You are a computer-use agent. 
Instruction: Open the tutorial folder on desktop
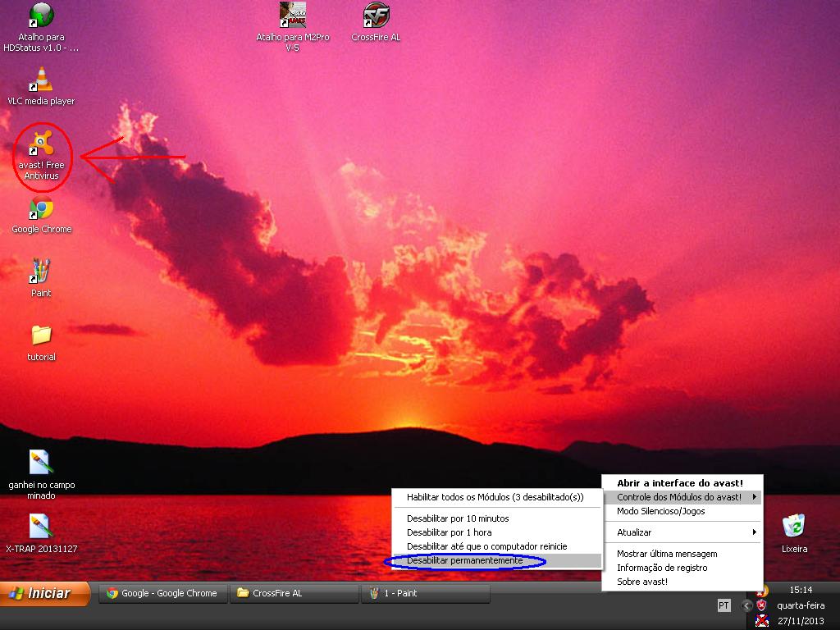point(41,336)
